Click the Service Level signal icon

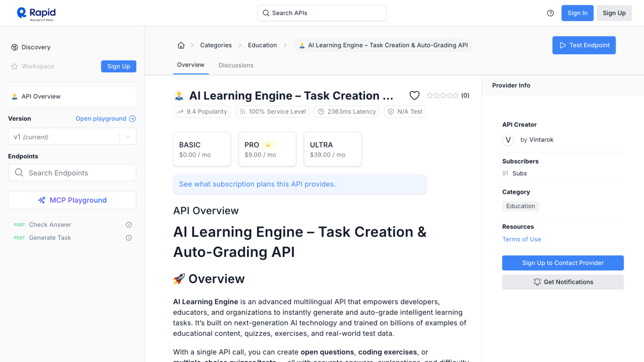pyautogui.click(x=242, y=112)
